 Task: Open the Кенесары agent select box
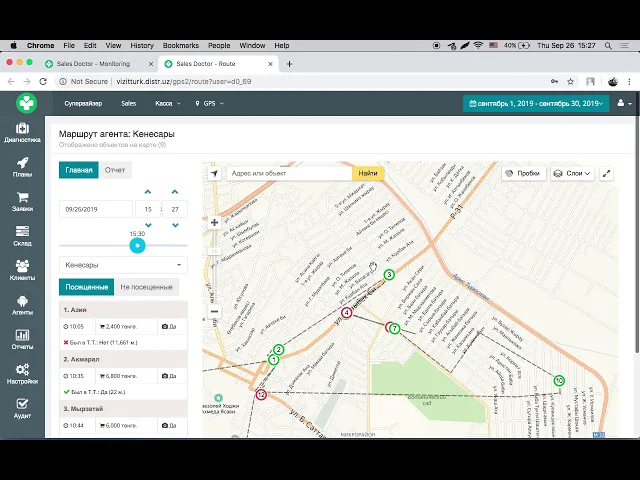coord(123,265)
